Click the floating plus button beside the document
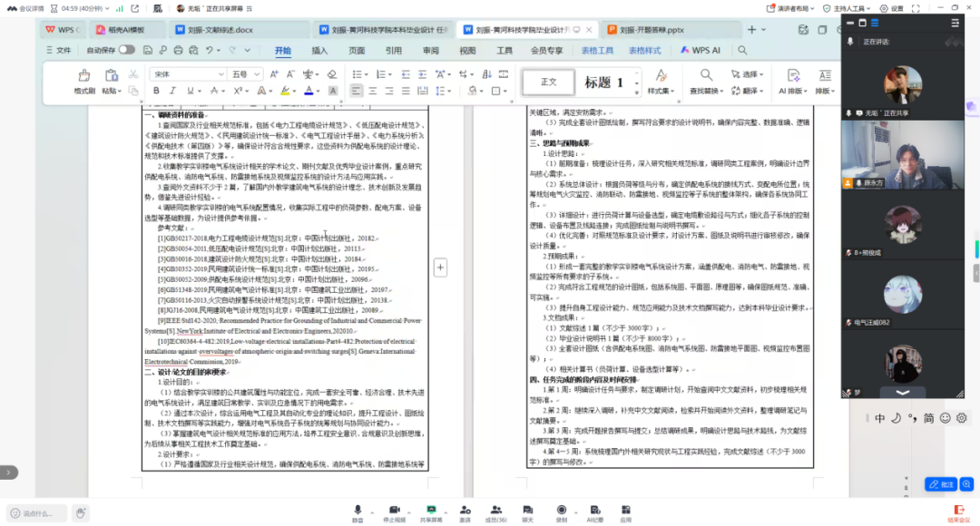The image size is (980, 526). coord(440,268)
